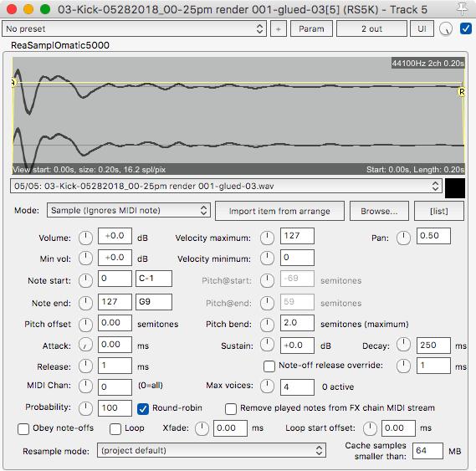Enable Note-off release override checkbox
476x471 pixels.
[269, 366]
